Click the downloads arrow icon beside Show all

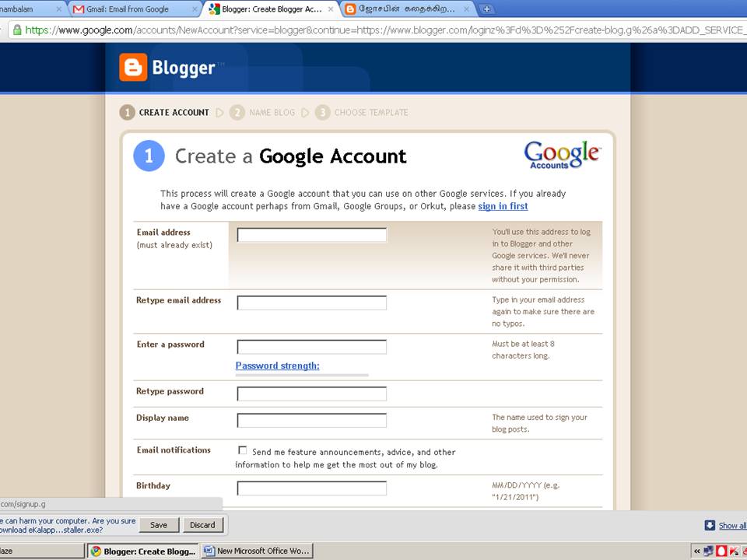click(x=710, y=525)
